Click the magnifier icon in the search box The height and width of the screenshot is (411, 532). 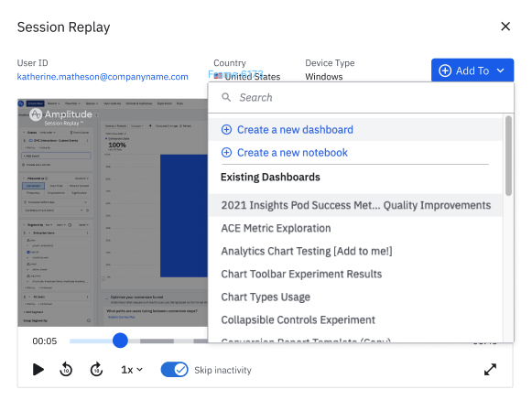tap(226, 98)
